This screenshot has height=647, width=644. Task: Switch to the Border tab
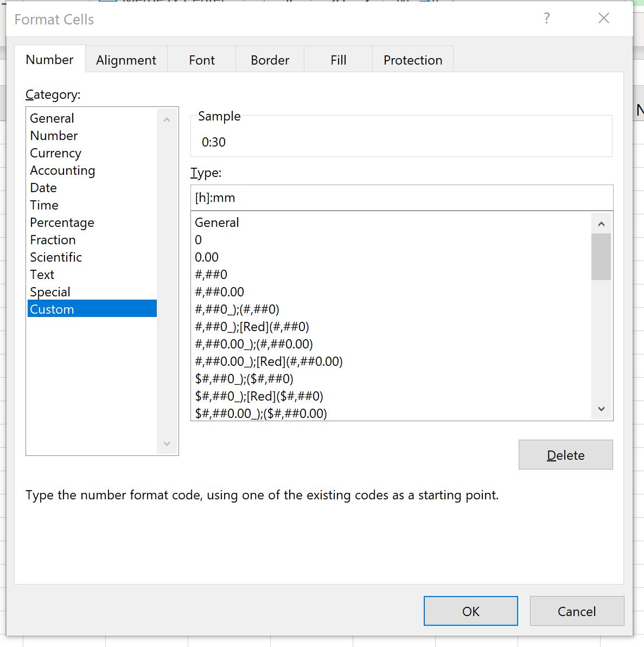pyautogui.click(x=270, y=60)
